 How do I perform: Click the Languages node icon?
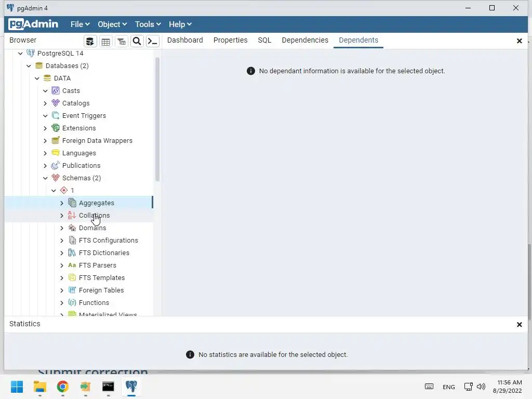click(x=56, y=153)
